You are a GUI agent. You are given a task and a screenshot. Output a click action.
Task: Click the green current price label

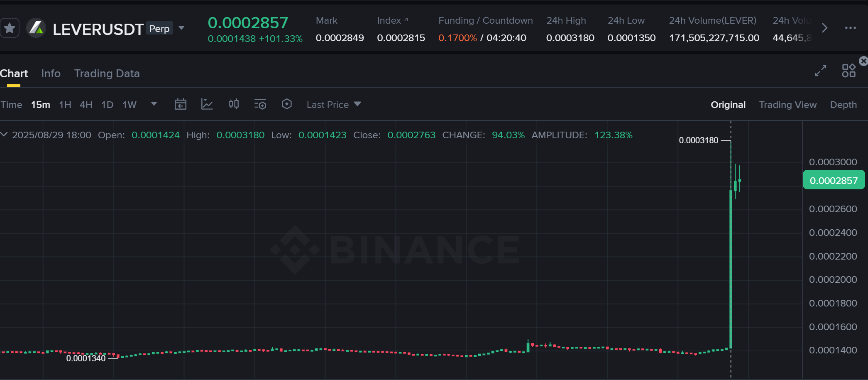pyautogui.click(x=833, y=180)
